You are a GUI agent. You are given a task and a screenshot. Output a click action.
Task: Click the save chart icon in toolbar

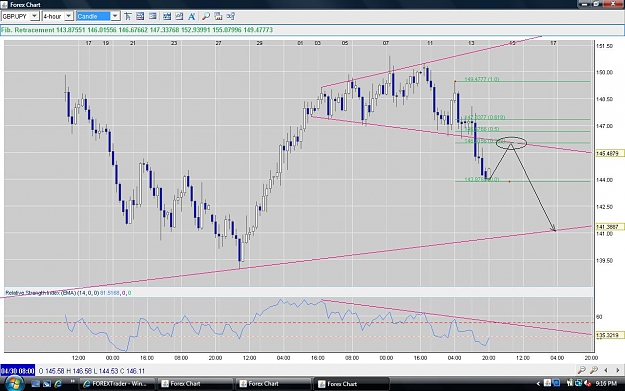click(x=218, y=16)
